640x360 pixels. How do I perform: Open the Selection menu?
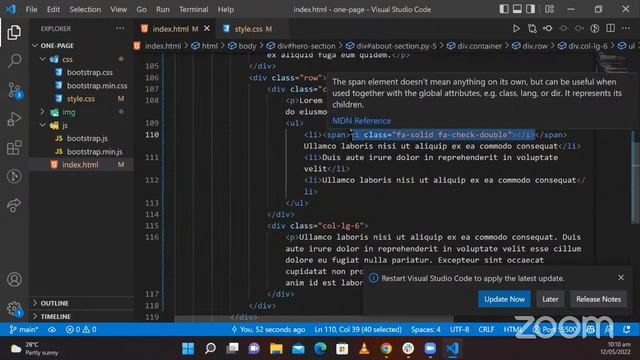85,9
